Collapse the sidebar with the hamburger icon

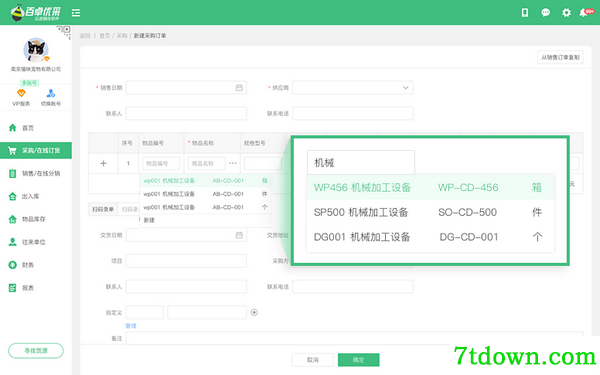76,13
